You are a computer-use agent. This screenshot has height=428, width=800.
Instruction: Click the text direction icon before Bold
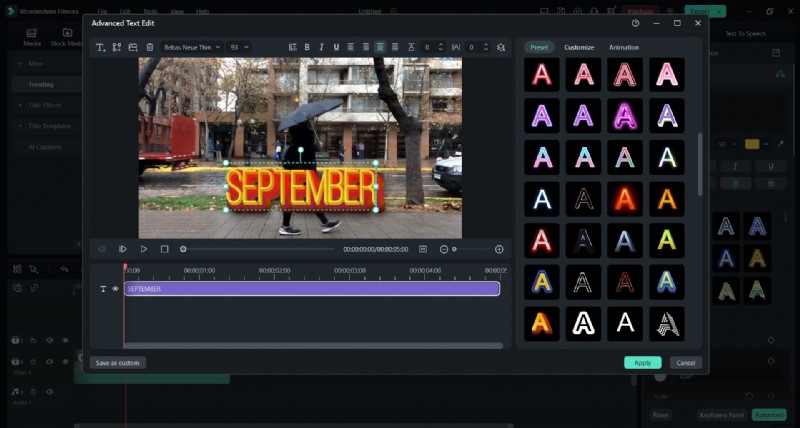tap(292, 47)
